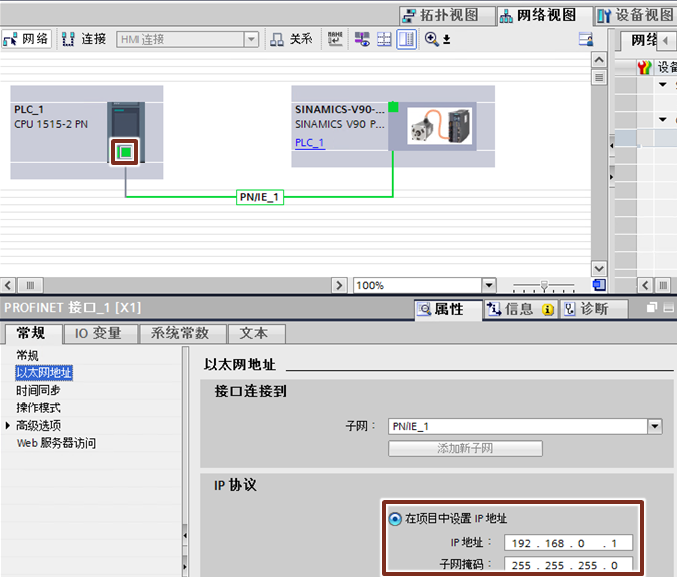
Task: Click the 网络 tab in the right panel
Action: [x=644, y=41]
